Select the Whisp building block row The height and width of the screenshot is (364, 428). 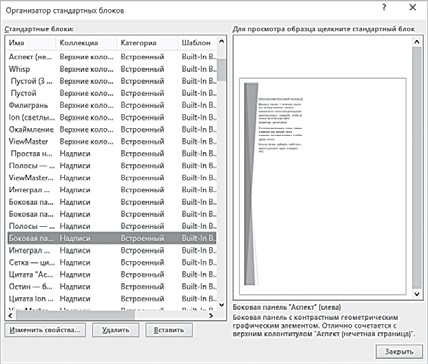[x=112, y=69]
